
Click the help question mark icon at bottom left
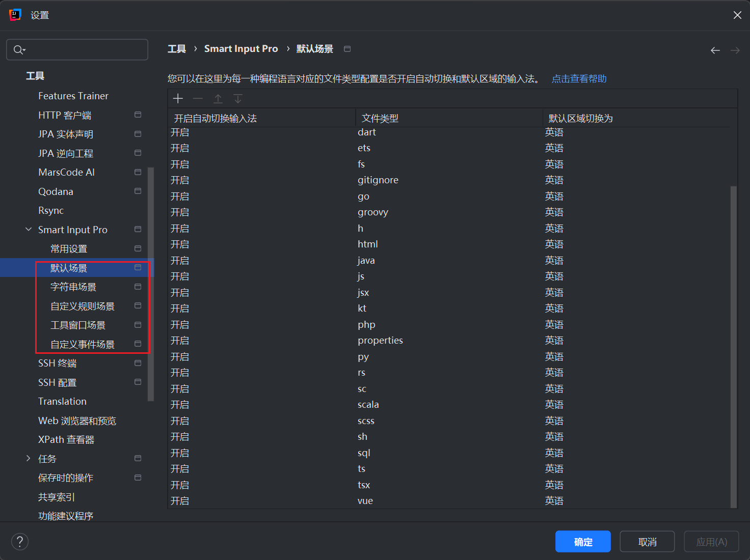20,541
